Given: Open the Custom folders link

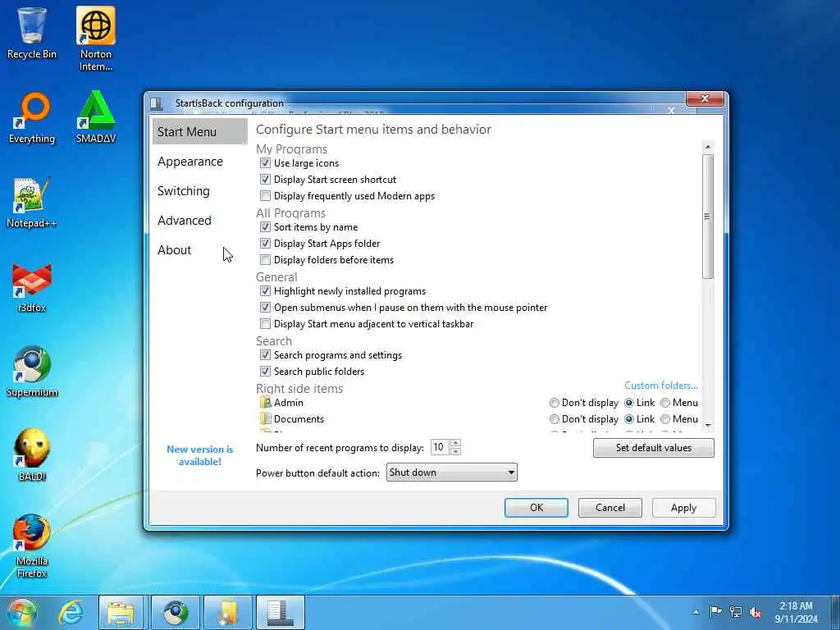Looking at the screenshot, I should point(661,386).
